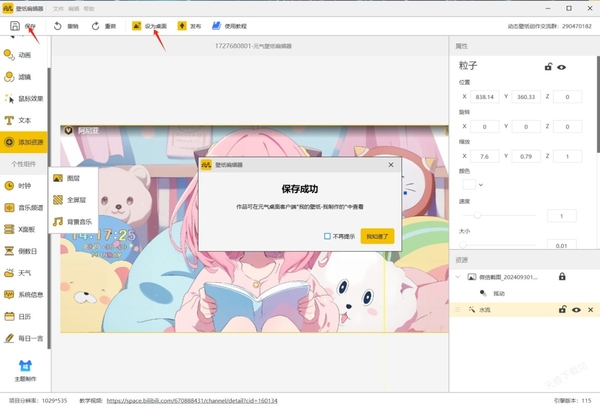
Task: Add the Weather (天气) widget
Action: coord(24,273)
